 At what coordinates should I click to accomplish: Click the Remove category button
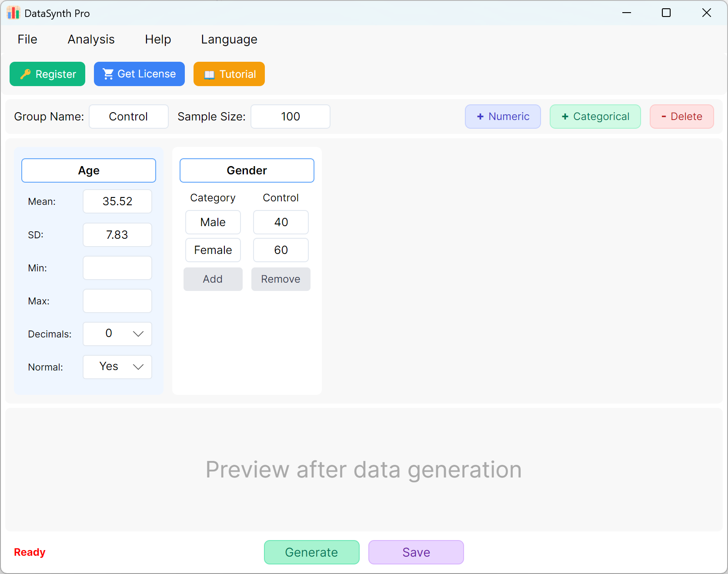pos(281,279)
